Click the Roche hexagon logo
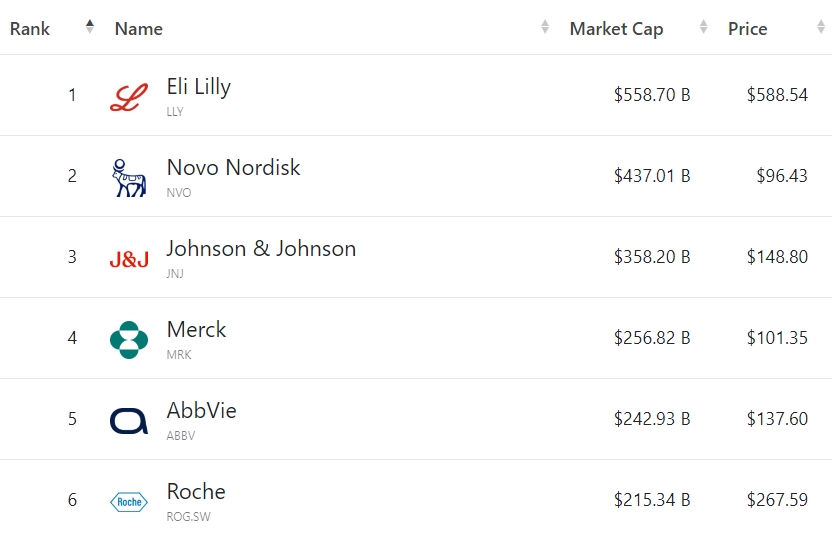 128,501
